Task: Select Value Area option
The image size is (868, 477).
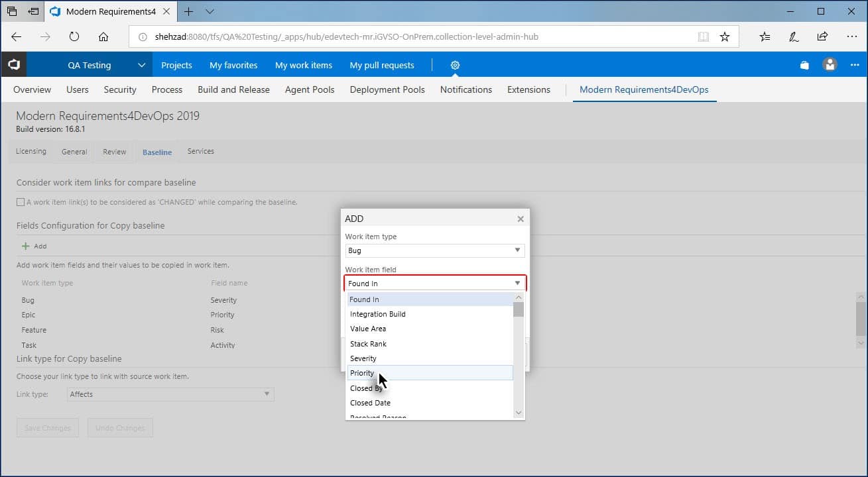Action: pos(430,329)
